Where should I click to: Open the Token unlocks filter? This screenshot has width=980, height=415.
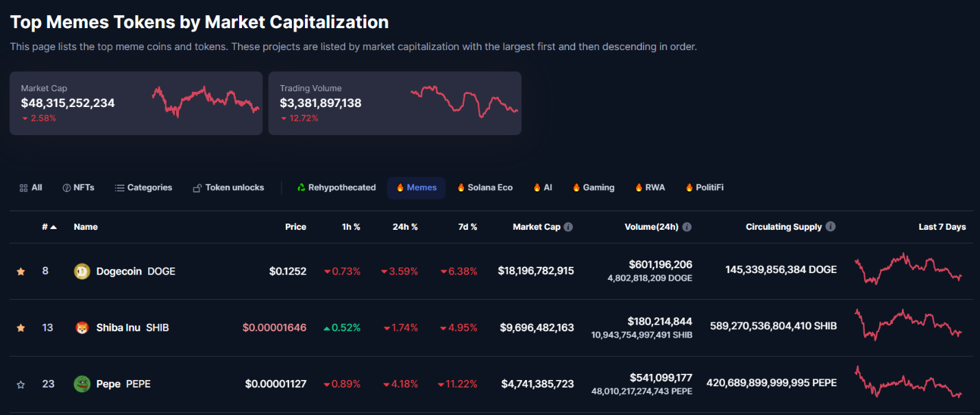pos(228,187)
